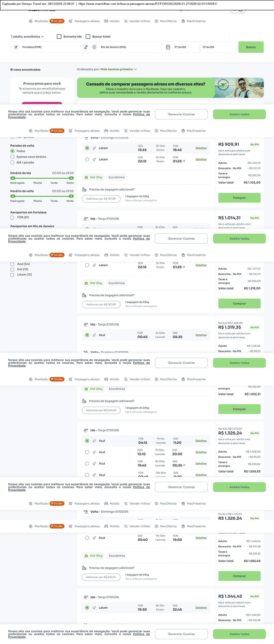Image resolution: width=274 pixels, height=644 pixels.
Task: Open the Mais baratos primeiro sort dropdown
Action: coord(118,69)
